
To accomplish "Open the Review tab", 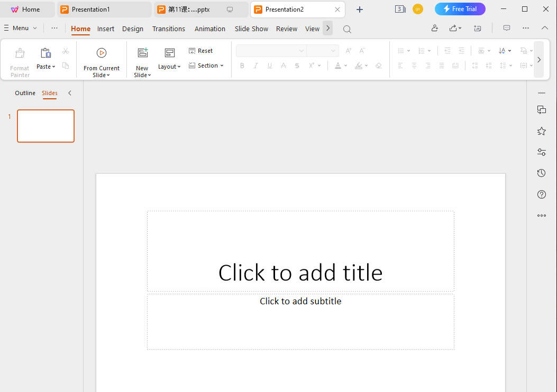I will [286, 29].
